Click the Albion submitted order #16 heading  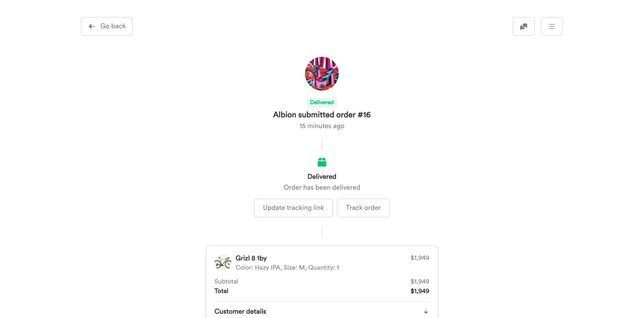coord(322,115)
